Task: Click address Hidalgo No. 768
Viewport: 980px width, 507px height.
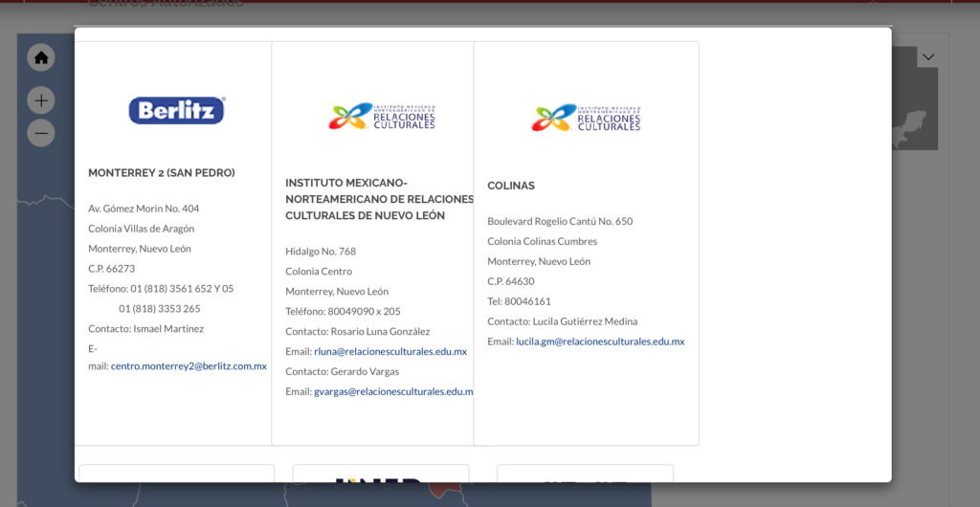Action: click(x=321, y=252)
